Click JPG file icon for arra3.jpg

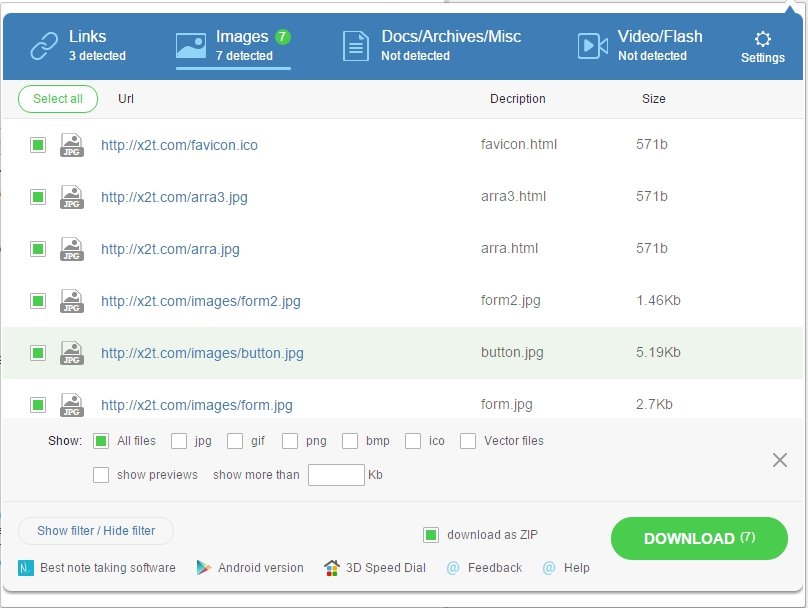(72, 197)
